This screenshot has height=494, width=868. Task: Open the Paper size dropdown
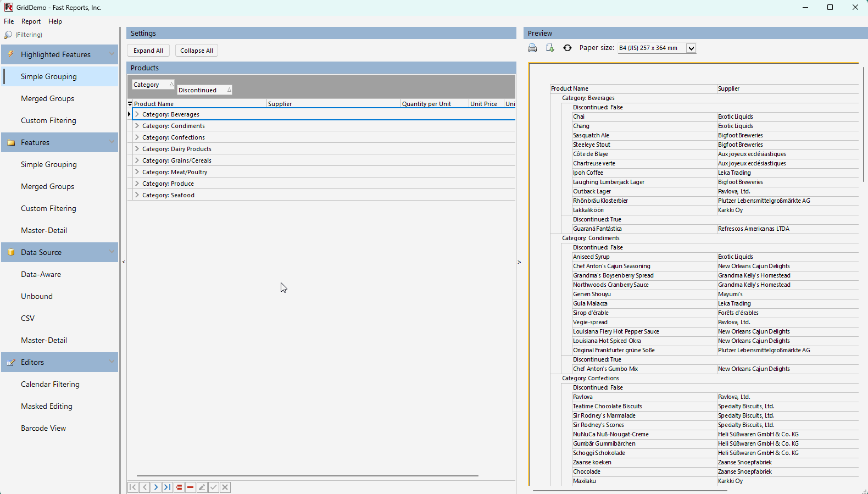[691, 48]
